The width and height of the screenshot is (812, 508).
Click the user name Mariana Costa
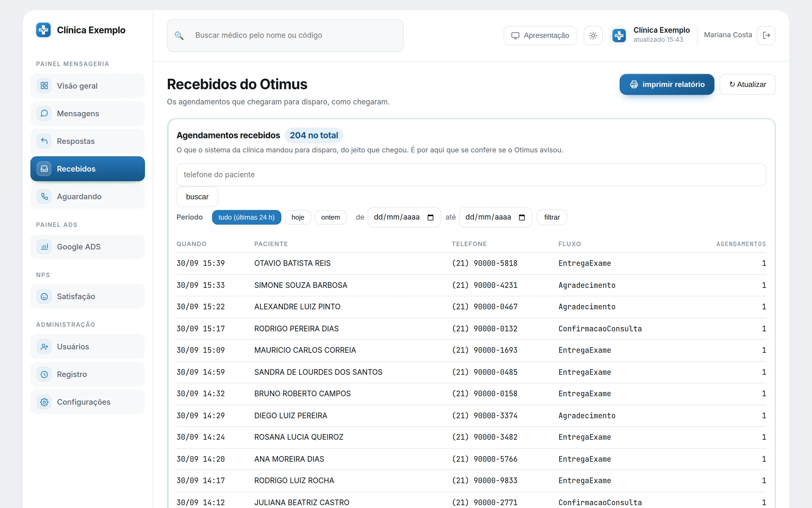[728, 35]
